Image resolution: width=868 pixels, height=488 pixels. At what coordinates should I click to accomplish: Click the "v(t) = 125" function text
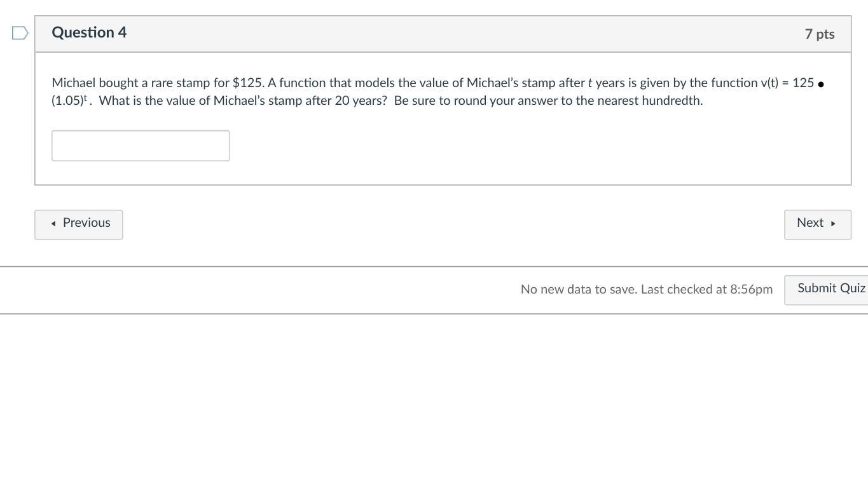(787, 83)
